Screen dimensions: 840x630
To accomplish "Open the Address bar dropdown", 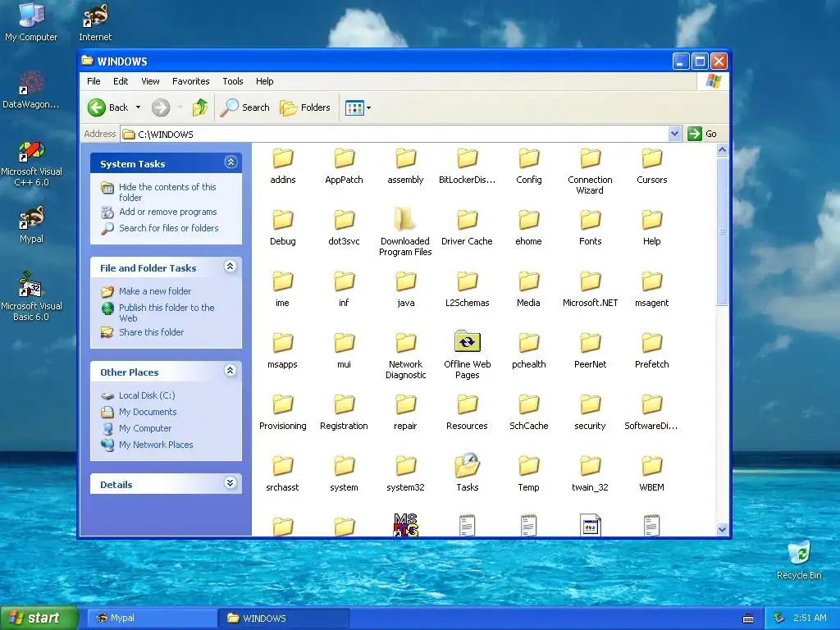I will point(674,134).
